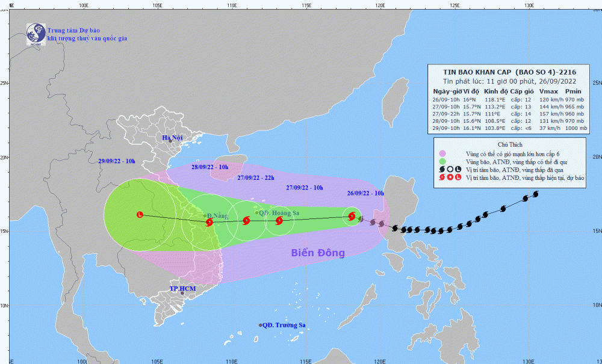Click the Biển Đông sea label

point(318,253)
